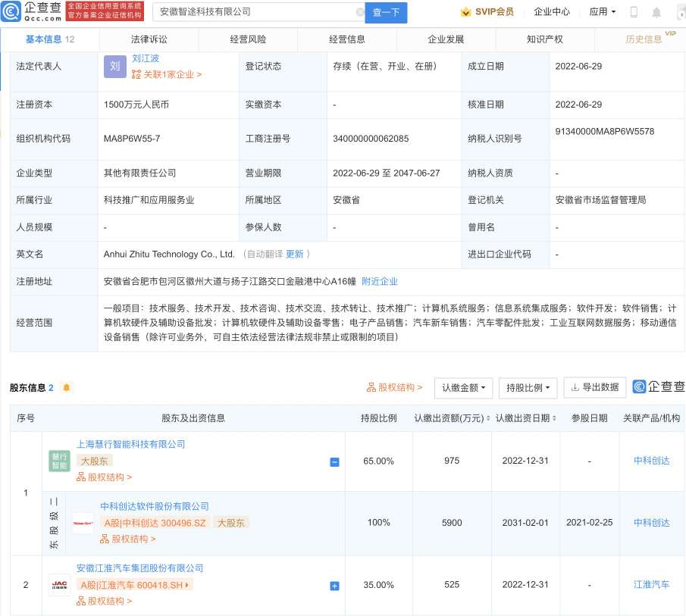686x616 pixels.
Task: Open 股权结构 link above shareholder table
Action: pyautogui.click(x=394, y=388)
